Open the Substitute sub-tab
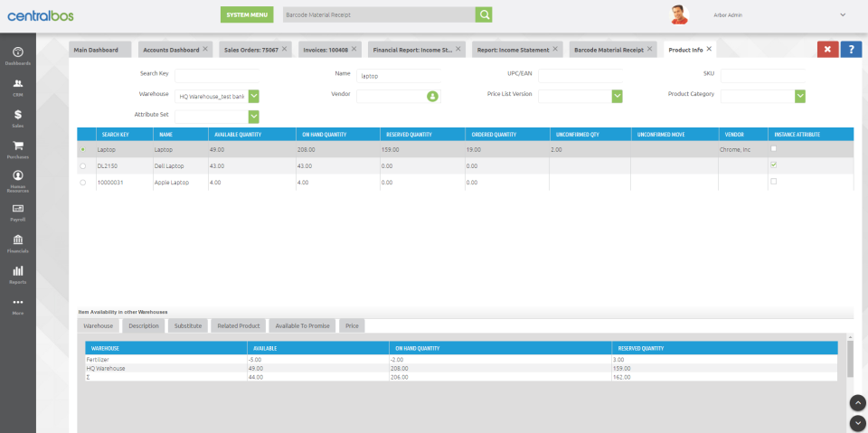 coord(188,325)
